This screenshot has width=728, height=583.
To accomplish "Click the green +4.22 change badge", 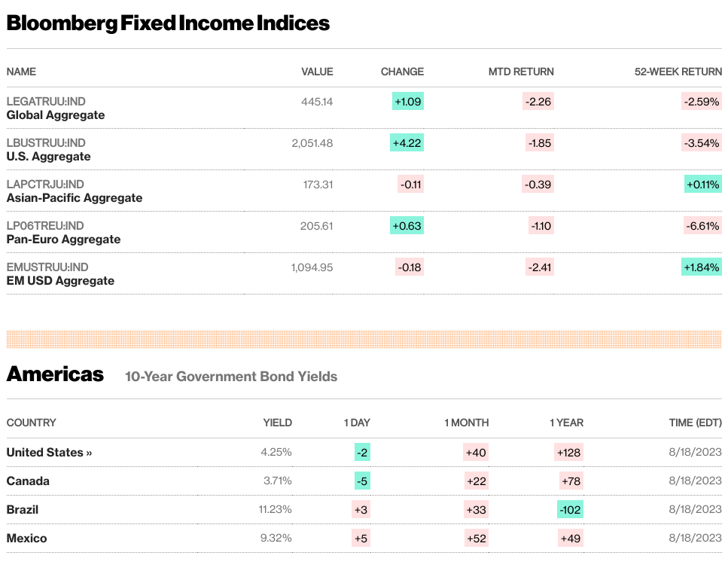I will point(407,143).
